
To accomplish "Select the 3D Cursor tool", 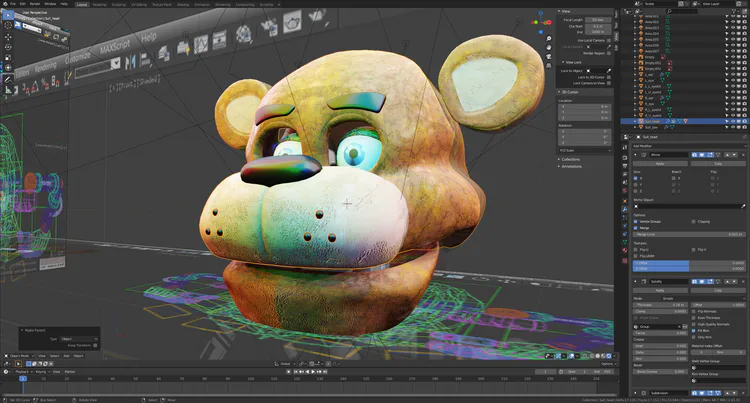I will click(8, 26).
